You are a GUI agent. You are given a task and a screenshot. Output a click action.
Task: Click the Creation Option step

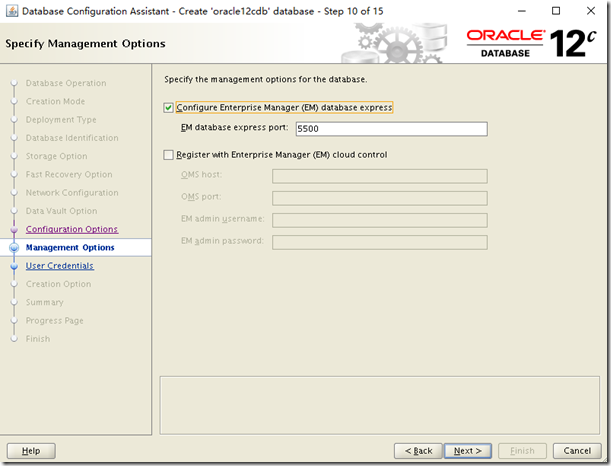coord(58,284)
